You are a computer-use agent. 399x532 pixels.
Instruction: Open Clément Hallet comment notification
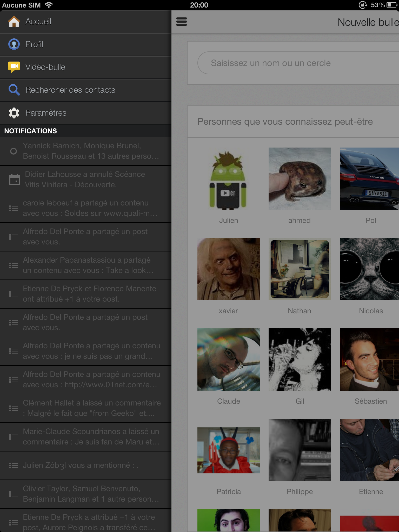tap(86, 408)
